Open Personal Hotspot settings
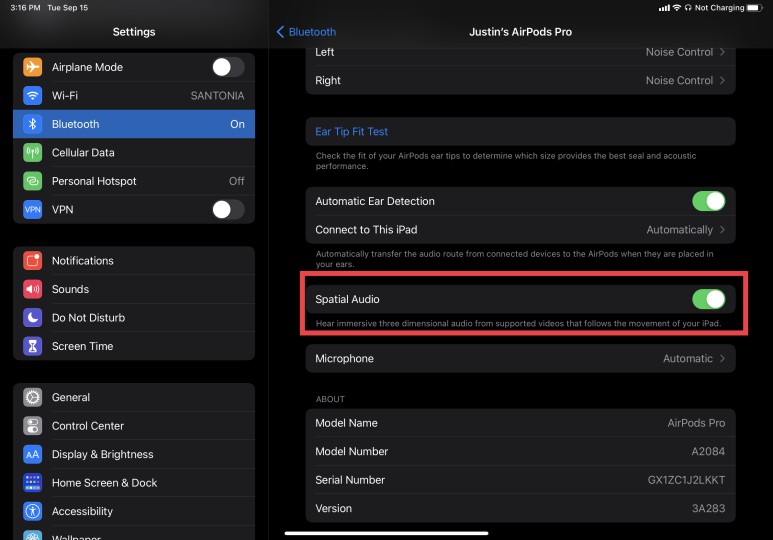 click(x=134, y=181)
